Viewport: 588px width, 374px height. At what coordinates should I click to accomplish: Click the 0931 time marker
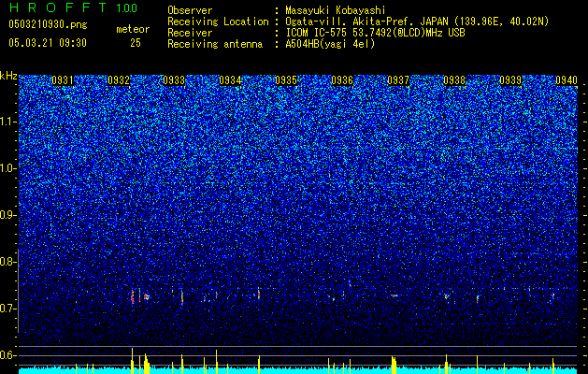click(63, 80)
